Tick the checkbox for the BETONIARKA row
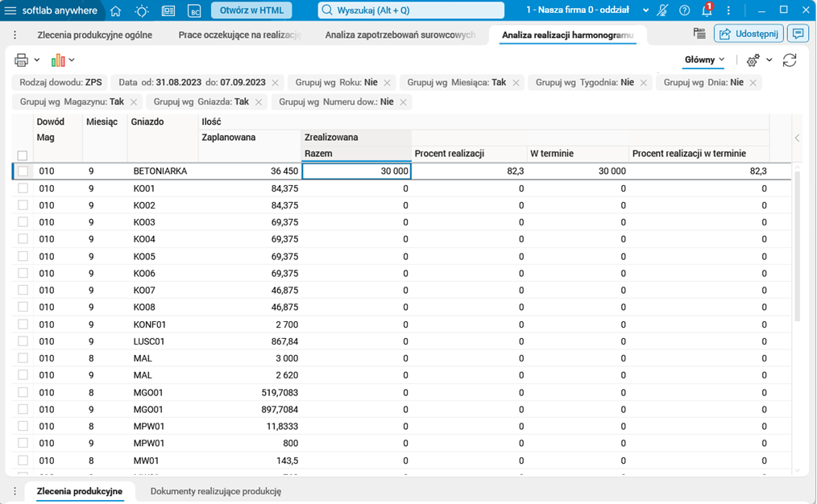The image size is (817, 504). 23,171
